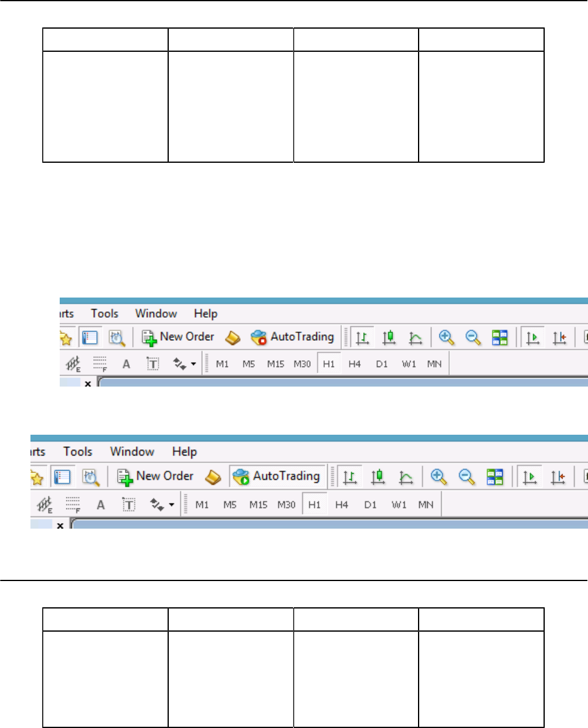Select Text Label tool in upper image
Screen dimensions: 588x728
point(153,364)
